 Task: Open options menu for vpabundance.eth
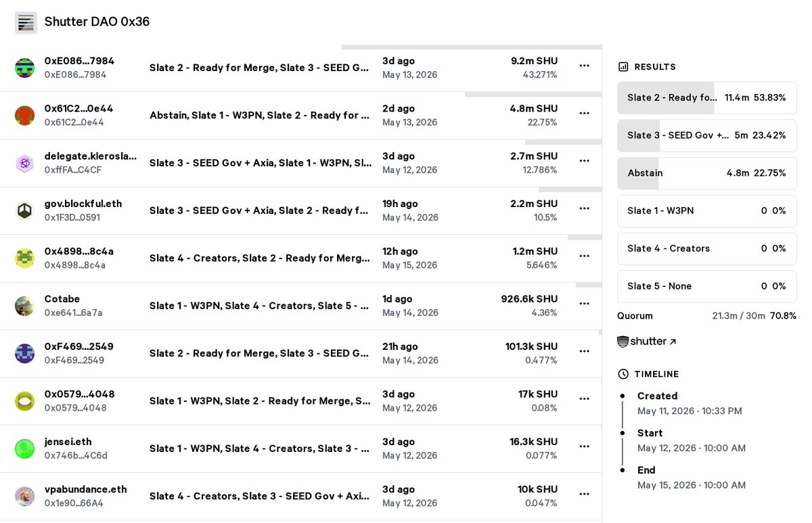(x=585, y=494)
